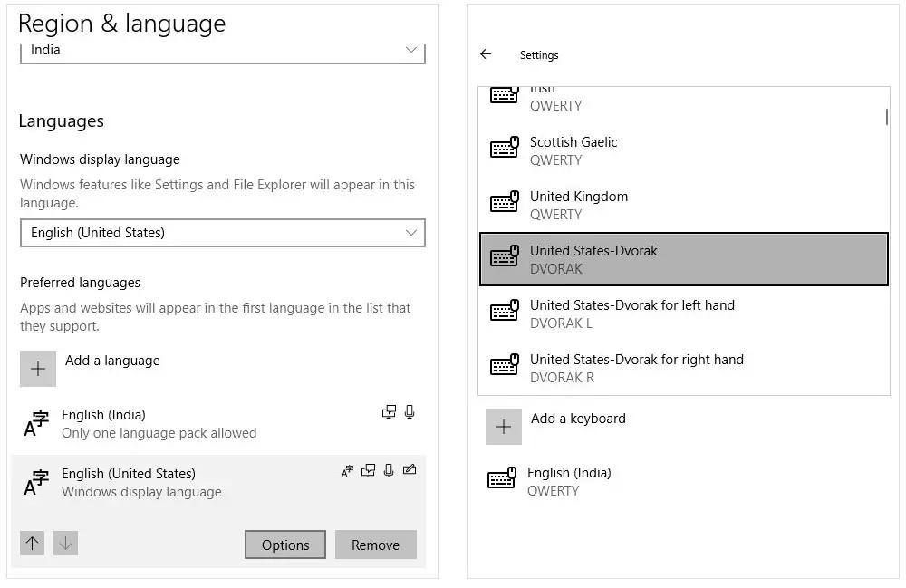Click keyboard icon beside Dvorak for right hand
Viewport: 906px width, 588px height.
[x=504, y=365]
